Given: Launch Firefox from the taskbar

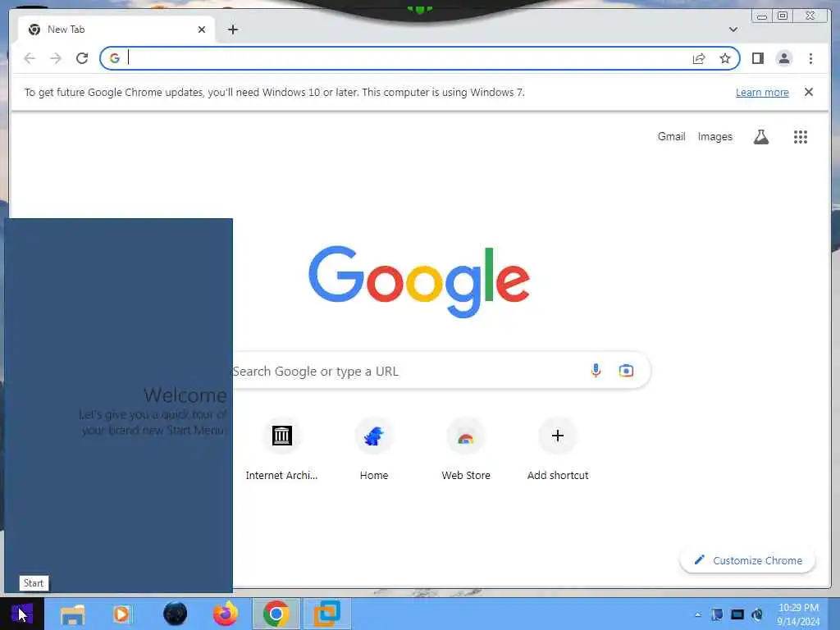Looking at the screenshot, I should 226,614.
